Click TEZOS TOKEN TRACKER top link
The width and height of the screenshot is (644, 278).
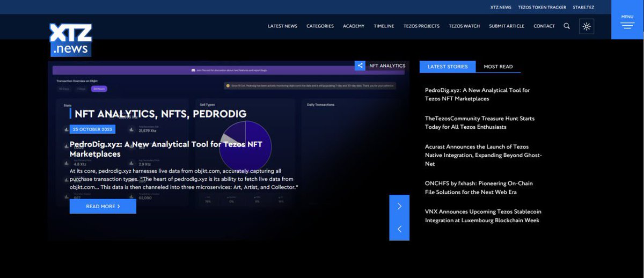542,8
